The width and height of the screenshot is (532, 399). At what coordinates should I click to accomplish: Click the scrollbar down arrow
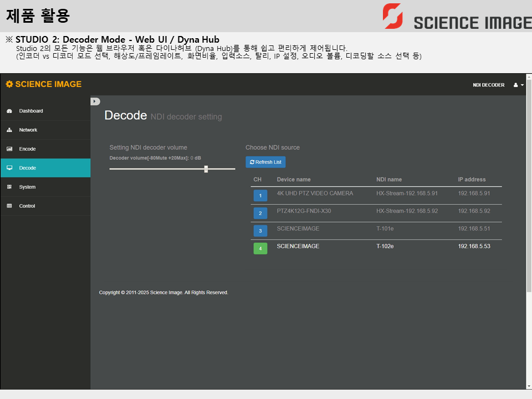(529, 386)
